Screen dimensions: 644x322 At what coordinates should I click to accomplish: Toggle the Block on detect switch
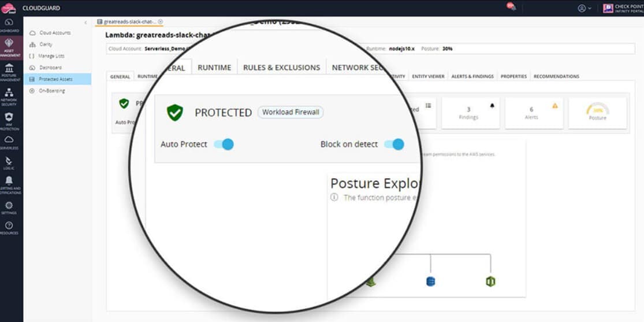point(394,145)
